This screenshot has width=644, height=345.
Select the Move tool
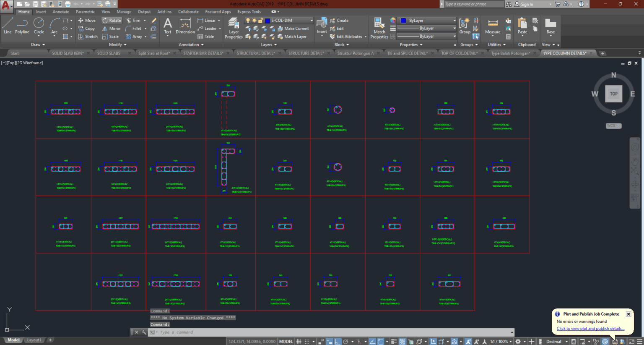87,20
